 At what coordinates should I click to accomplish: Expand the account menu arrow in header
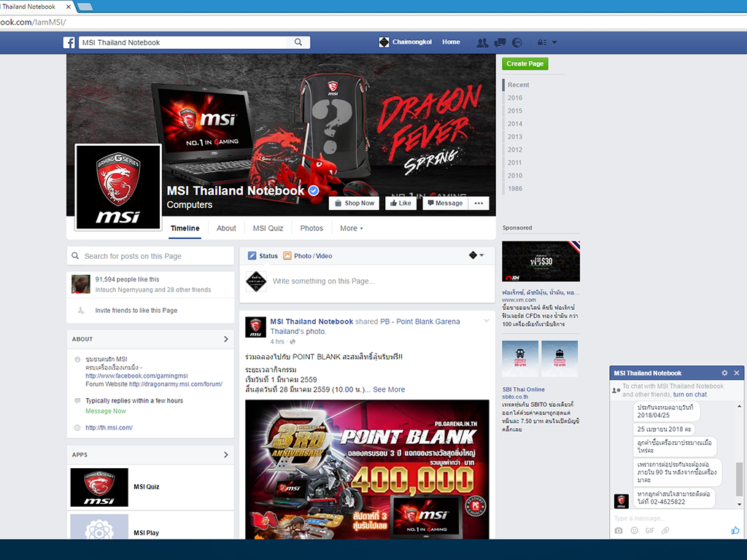point(554,42)
